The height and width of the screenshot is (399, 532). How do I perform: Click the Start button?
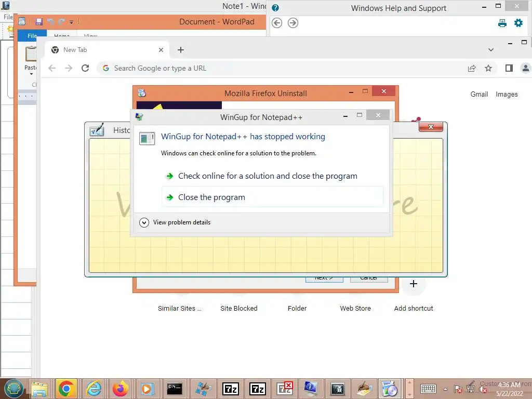click(14, 389)
